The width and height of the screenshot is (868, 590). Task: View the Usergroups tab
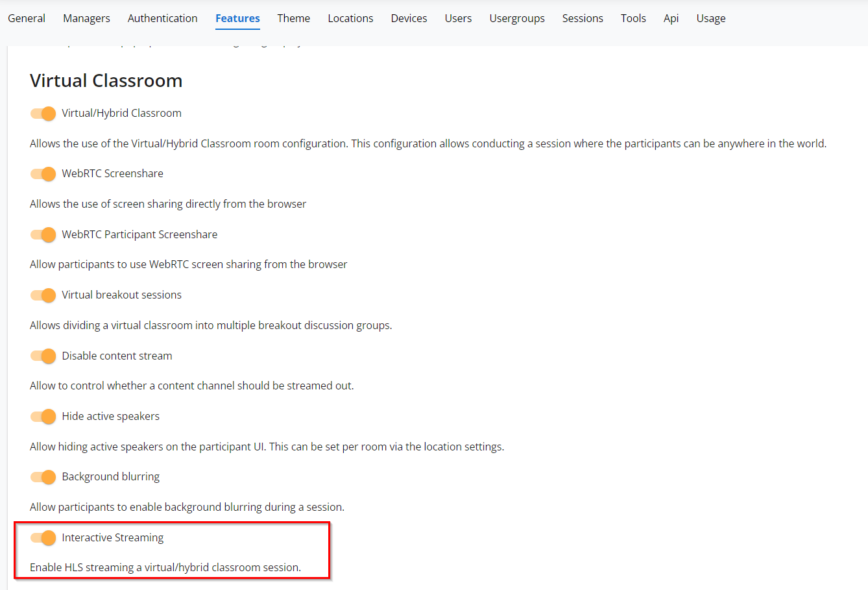pos(517,18)
